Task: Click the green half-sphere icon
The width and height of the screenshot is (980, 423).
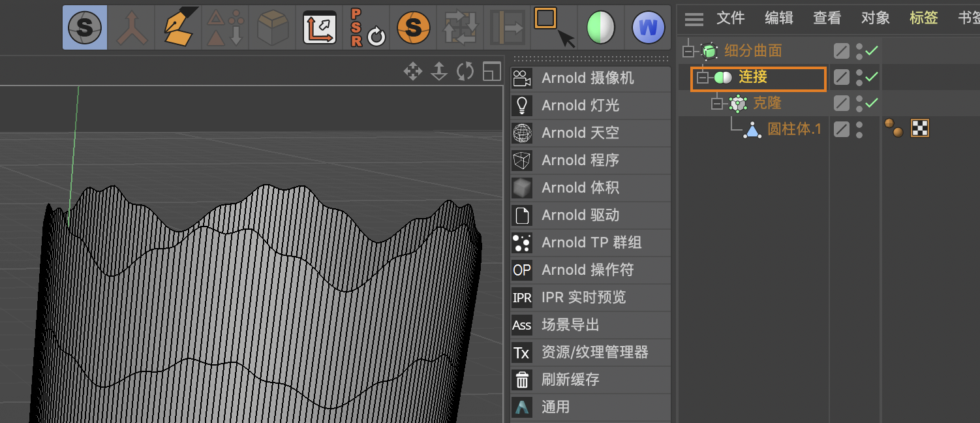Action: (x=601, y=28)
